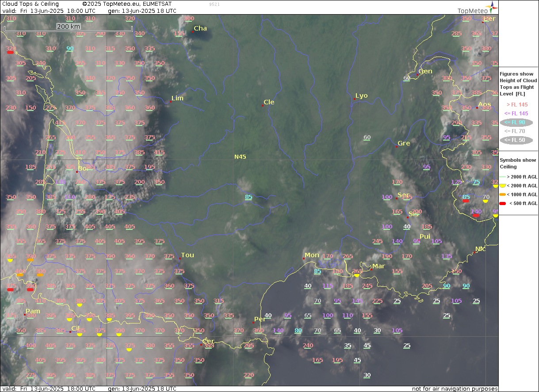Click the cloud top value '220'

[x=248, y=375]
